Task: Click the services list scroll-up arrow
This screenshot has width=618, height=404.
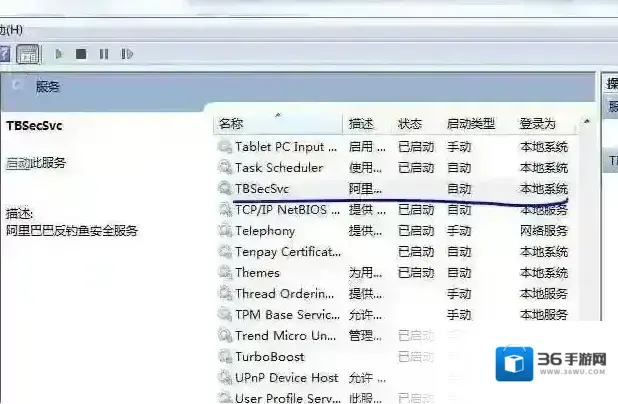Action: [x=586, y=122]
